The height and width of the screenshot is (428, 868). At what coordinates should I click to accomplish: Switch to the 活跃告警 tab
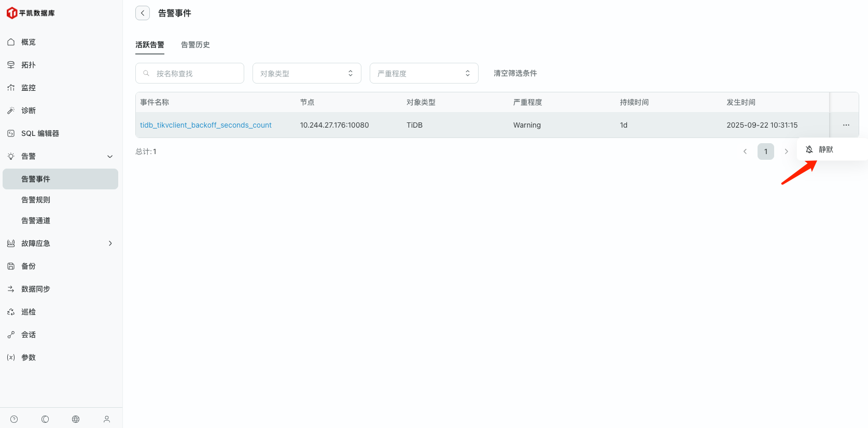click(150, 45)
